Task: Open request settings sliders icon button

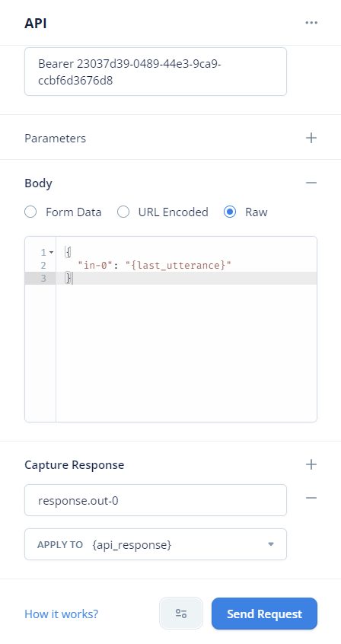Action: coord(181,614)
